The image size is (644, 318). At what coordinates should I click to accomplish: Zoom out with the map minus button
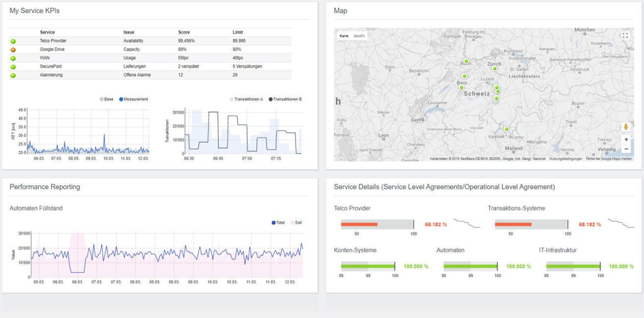point(626,149)
